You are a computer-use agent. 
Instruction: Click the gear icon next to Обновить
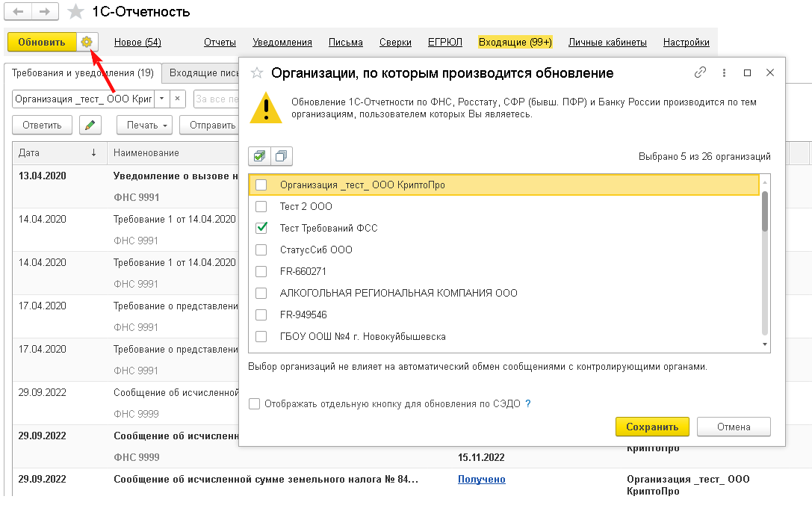(87, 43)
